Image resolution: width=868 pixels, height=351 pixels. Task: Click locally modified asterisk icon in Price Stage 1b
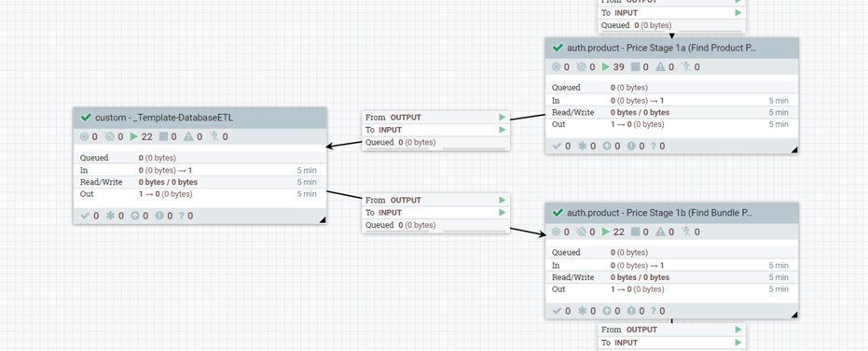click(582, 311)
